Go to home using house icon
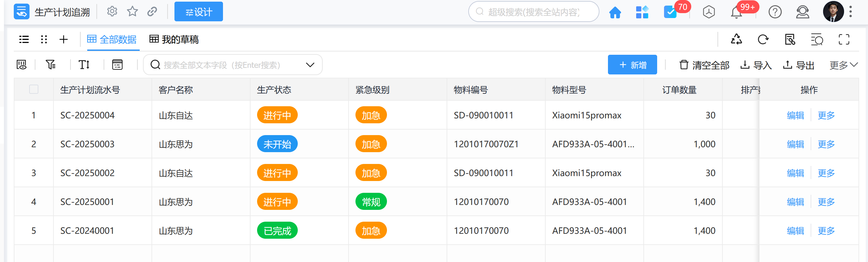Screen dimensions: 868x262 pos(615,12)
